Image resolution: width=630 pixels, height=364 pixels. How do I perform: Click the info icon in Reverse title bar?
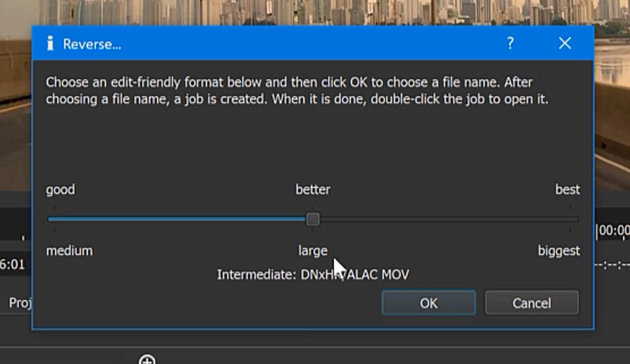click(x=50, y=43)
